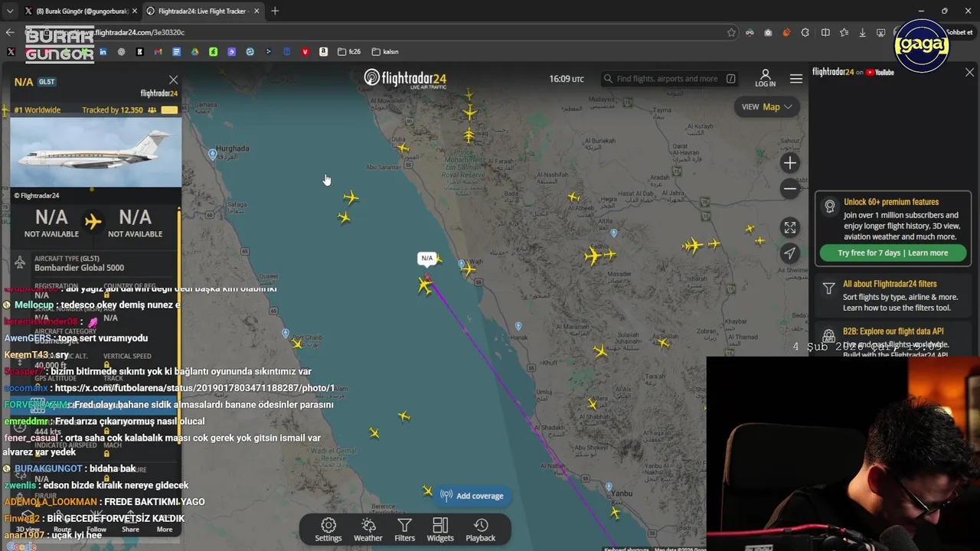Viewport: 980px width, 551px height.
Task: Open the browser extensions puzzle icon
Action: click(x=805, y=32)
